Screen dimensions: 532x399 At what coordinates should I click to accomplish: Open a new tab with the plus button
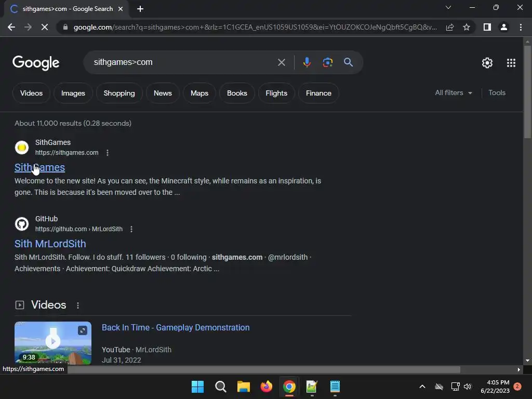(140, 9)
